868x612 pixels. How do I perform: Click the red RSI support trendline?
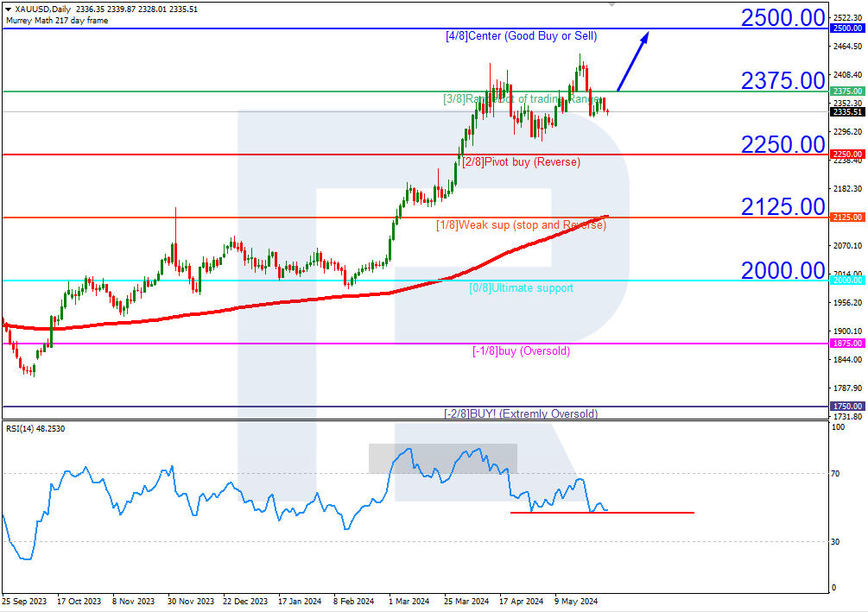pyautogui.click(x=602, y=513)
